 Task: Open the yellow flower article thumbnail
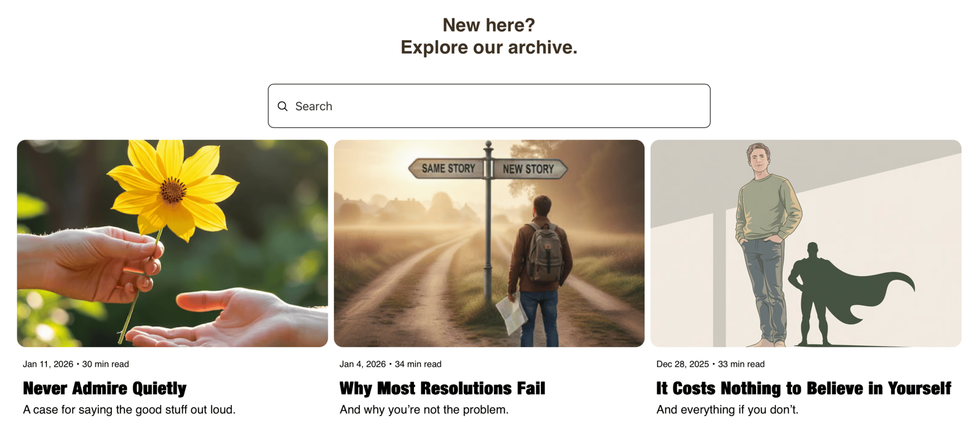pyautogui.click(x=173, y=243)
